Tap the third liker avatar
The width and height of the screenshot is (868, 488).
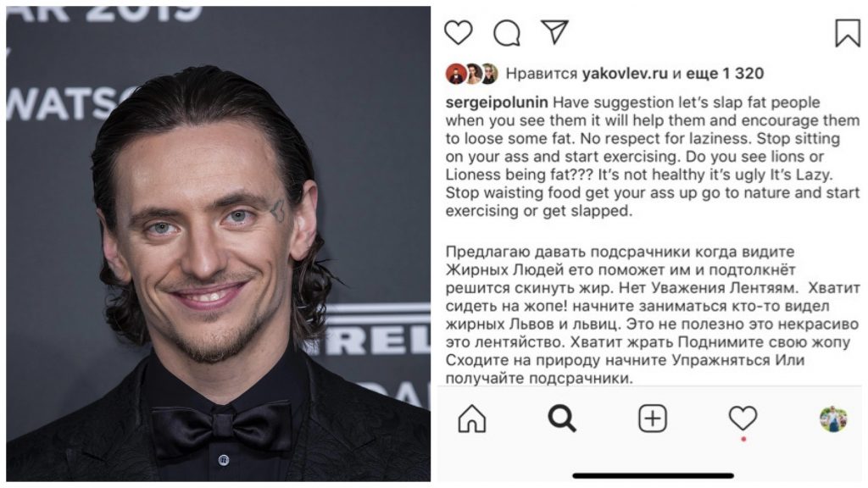pos(489,74)
